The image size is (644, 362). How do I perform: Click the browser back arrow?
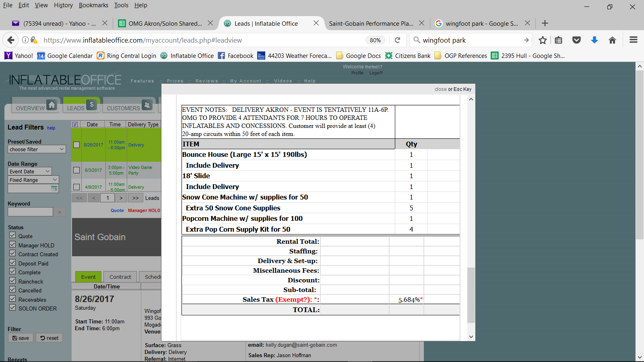tap(11, 40)
